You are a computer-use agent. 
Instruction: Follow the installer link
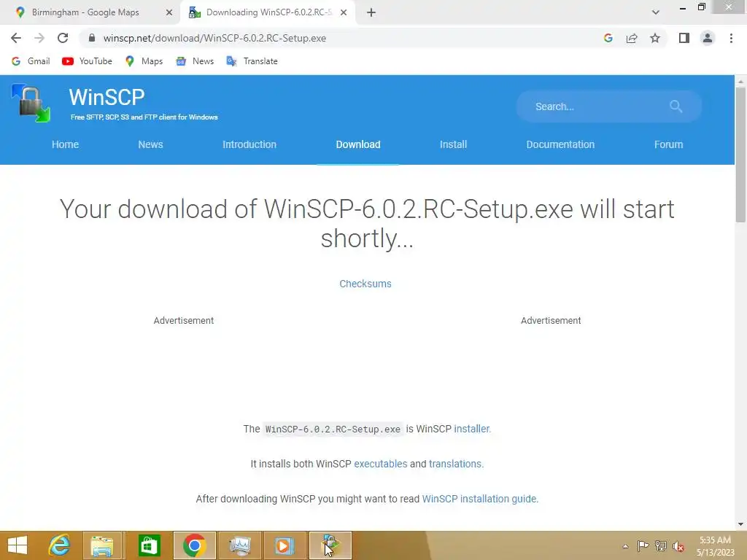click(x=472, y=429)
